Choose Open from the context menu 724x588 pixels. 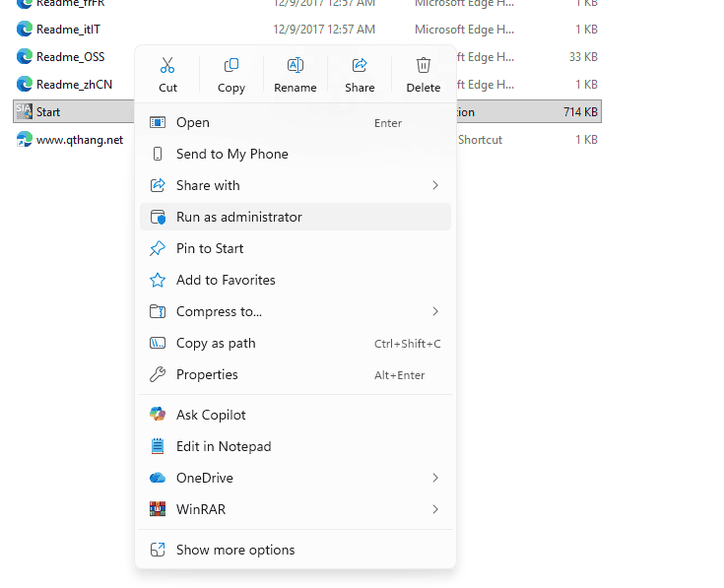[x=193, y=122]
